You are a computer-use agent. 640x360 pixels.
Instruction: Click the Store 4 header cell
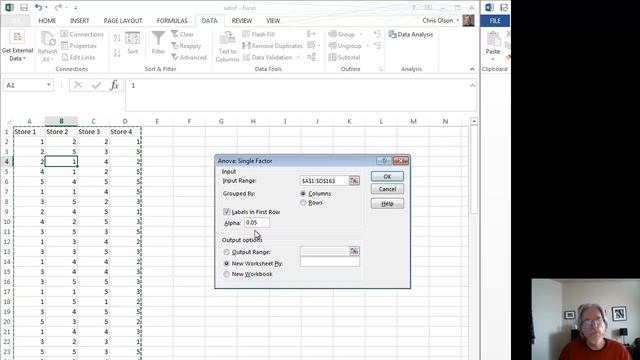125,131
